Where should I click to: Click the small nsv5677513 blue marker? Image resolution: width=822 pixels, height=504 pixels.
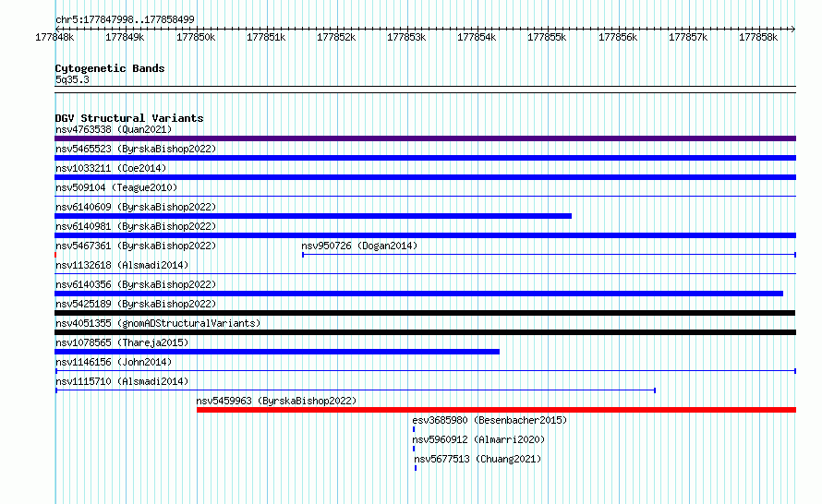tap(416, 468)
